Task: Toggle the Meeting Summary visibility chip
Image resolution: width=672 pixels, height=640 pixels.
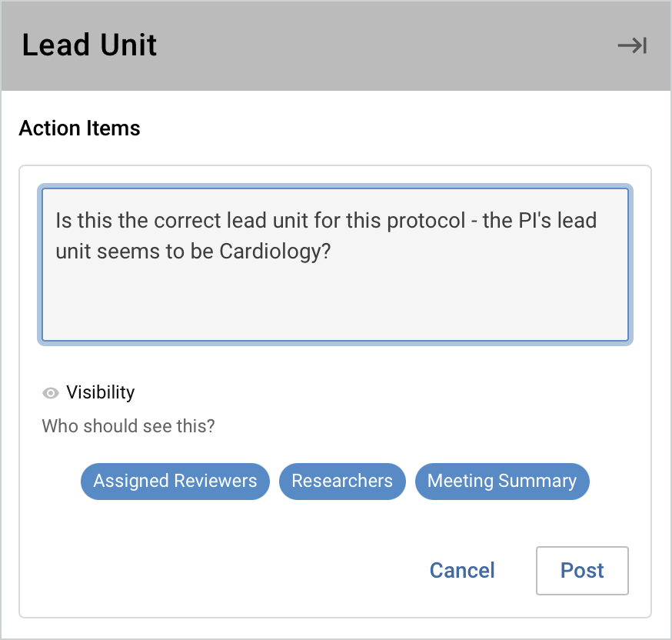Action: [502, 482]
